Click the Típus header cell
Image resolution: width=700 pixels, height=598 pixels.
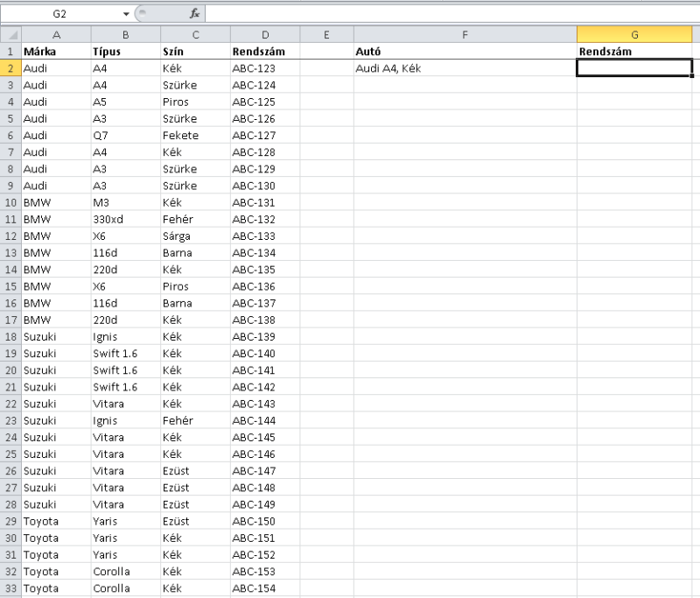coord(125,52)
